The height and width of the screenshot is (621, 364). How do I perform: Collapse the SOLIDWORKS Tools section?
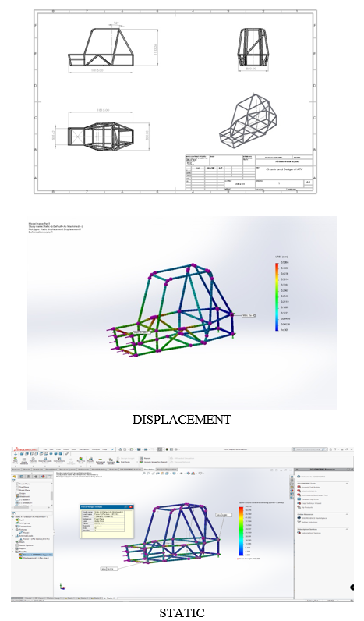[x=347, y=484]
